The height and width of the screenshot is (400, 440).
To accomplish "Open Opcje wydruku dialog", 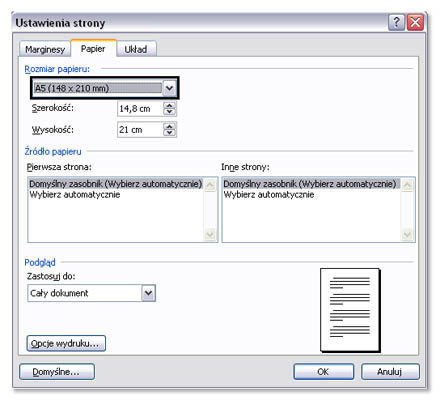I will pyautogui.click(x=66, y=343).
